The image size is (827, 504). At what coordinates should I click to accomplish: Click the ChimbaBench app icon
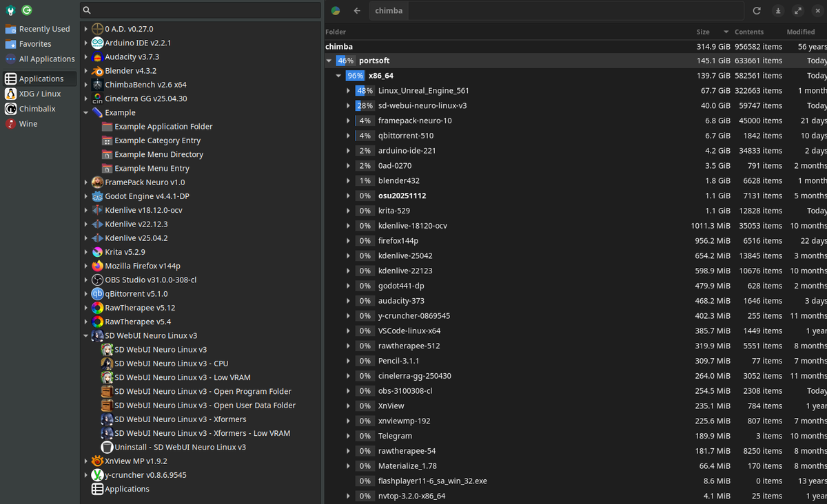click(98, 85)
